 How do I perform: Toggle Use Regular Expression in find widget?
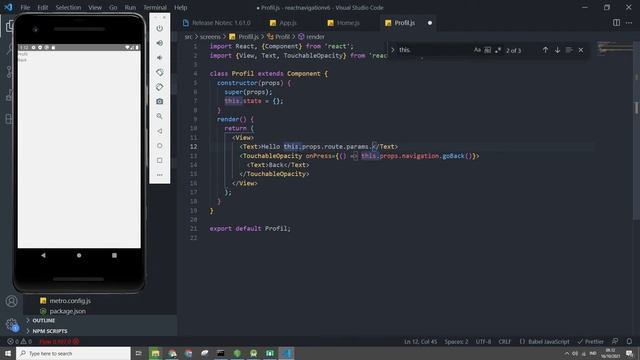pos(498,50)
